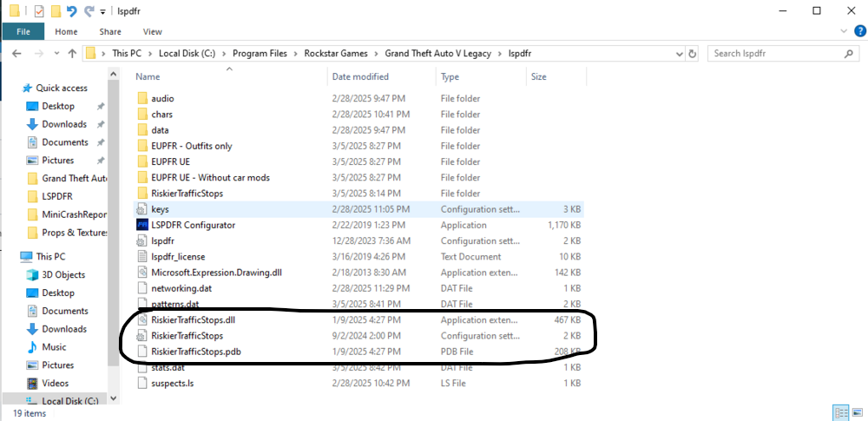
Task: Go back with the Back arrow
Action: [x=16, y=54]
